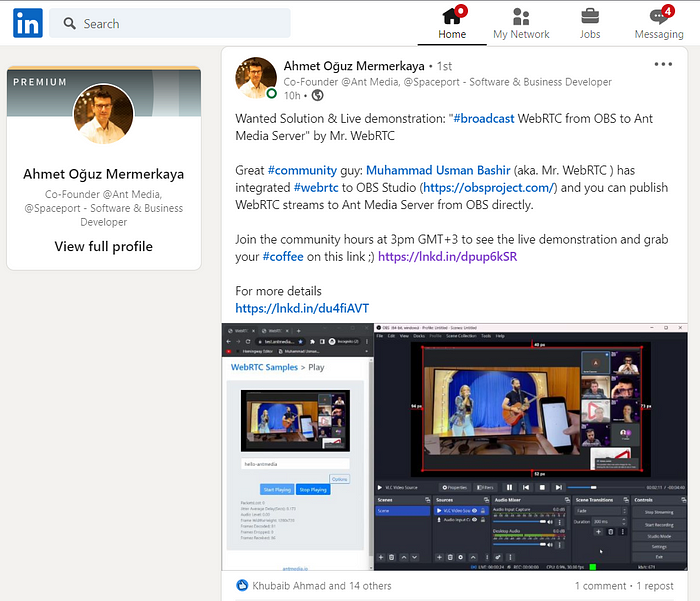Viewport: 700px width, 601px height.
Task: Follow the #coffee hashtag
Action: point(283,257)
